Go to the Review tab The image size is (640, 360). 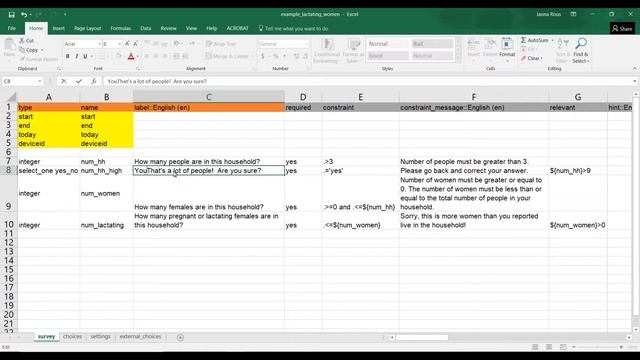pyautogui.click(x=168, y=29)
